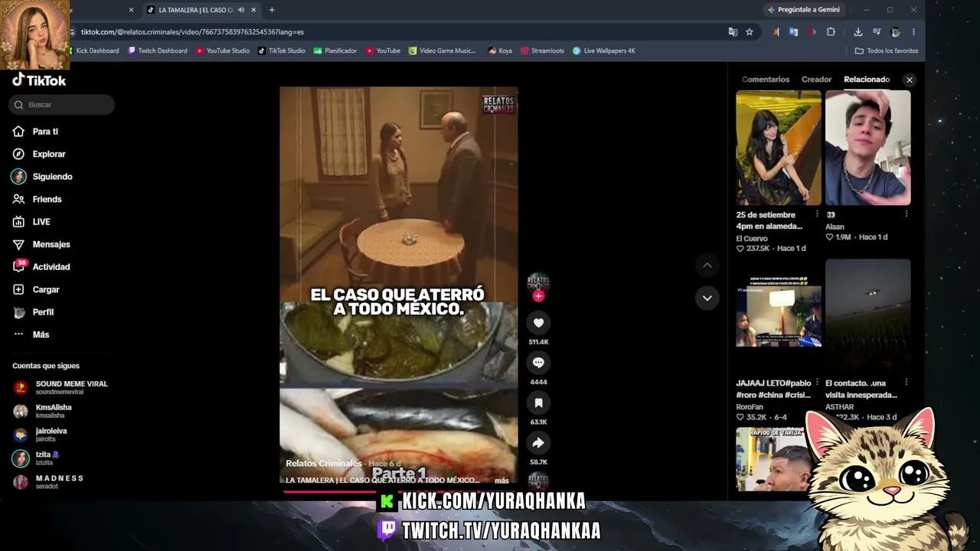This screenshot has width=980, height=551.
Task: Follow Relatos Criminales with plus button
Action: pos(538,296)
